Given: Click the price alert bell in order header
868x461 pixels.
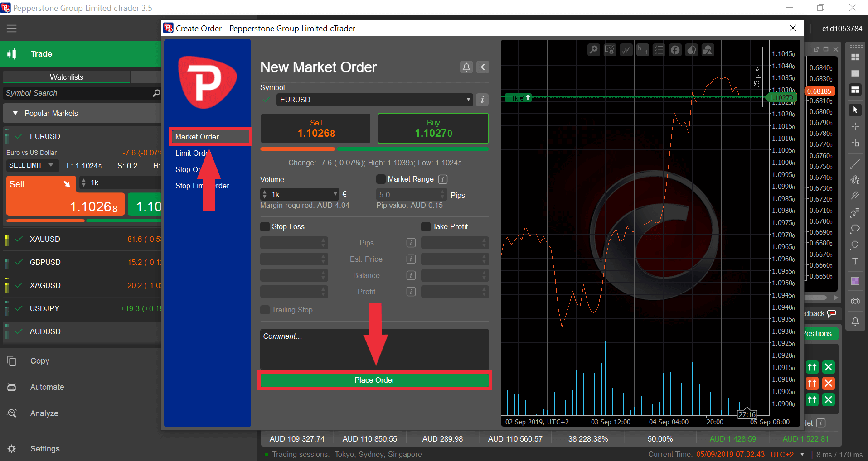Looking at the screenshot, I should tap(466, 67).
